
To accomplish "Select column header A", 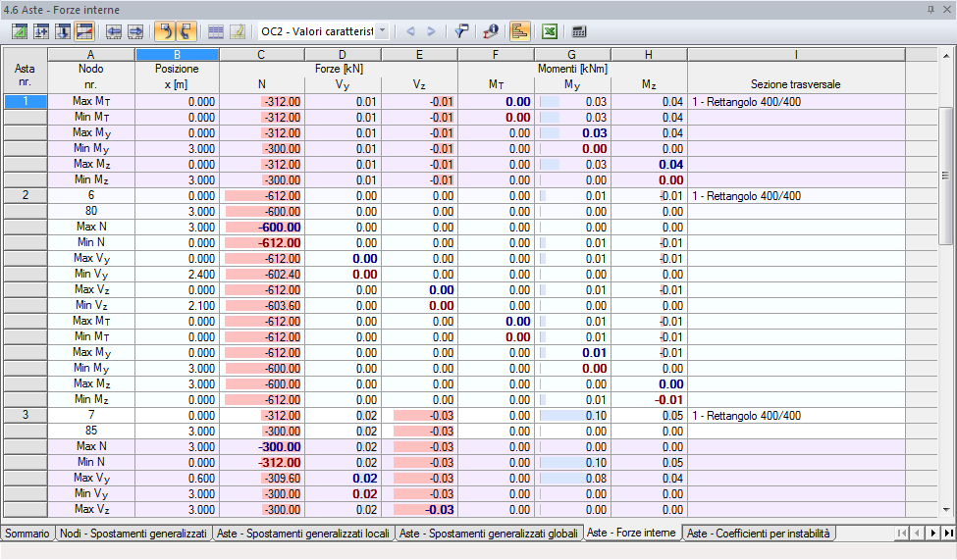I will 91,55.
